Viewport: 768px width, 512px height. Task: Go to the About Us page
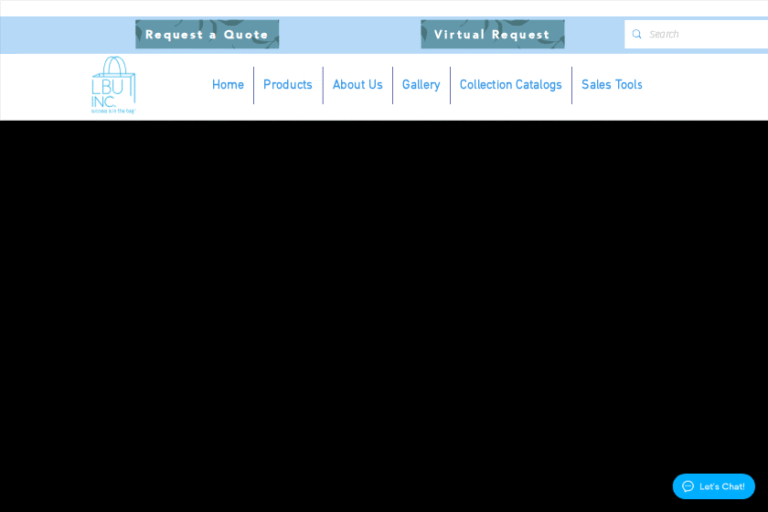[357, 85]
